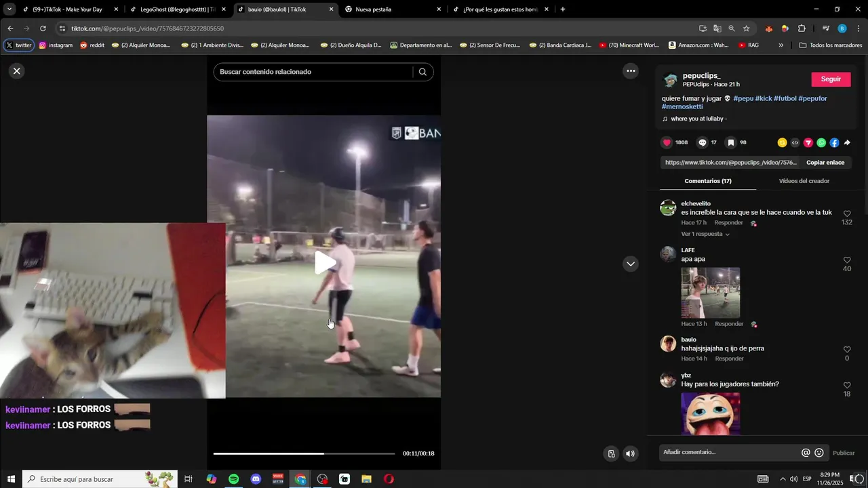
Task: Share the video to Facebook
Action: click(x=834, y=142)
